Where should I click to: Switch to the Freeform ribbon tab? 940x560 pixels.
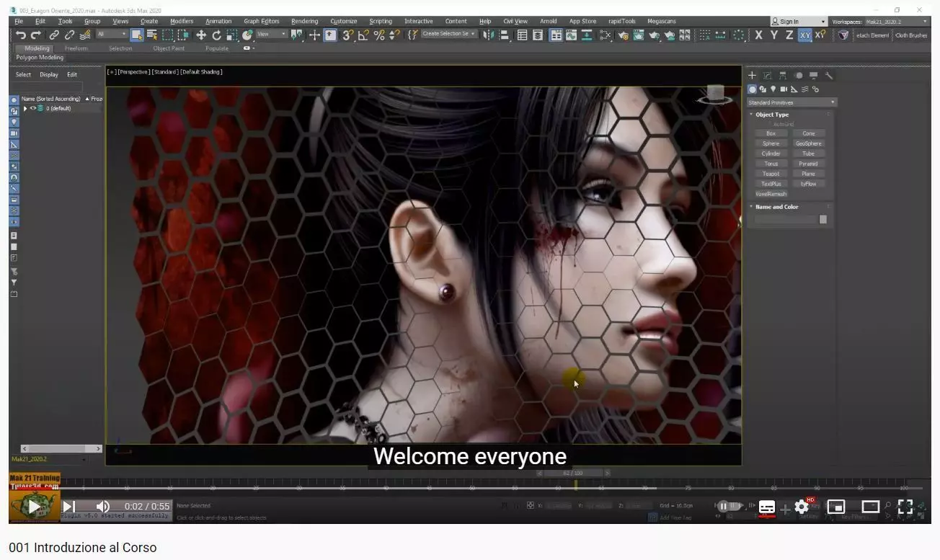[x=76, y=48]
